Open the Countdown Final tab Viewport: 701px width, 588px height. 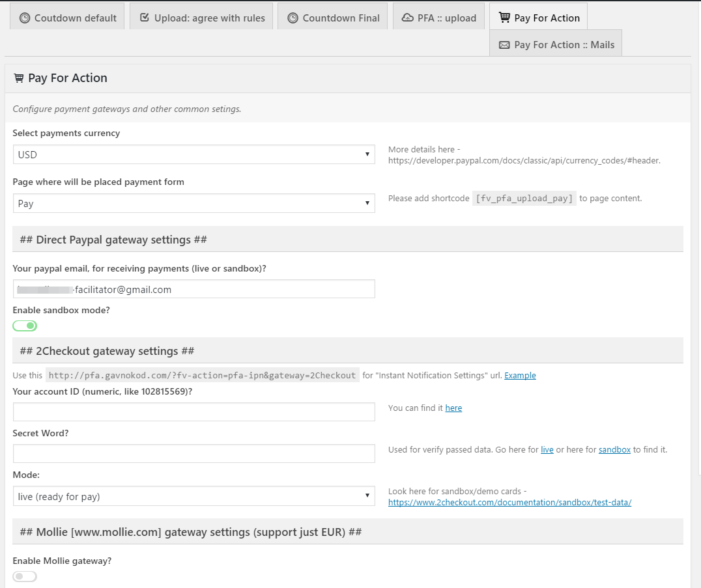(x=333, y=16)
